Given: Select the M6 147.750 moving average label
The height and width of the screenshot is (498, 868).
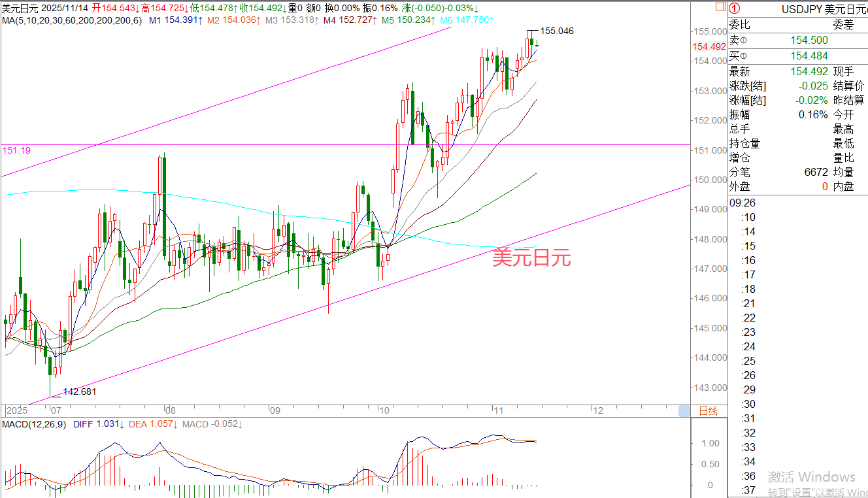Looking at the screenshot, I should coord(466,20).
